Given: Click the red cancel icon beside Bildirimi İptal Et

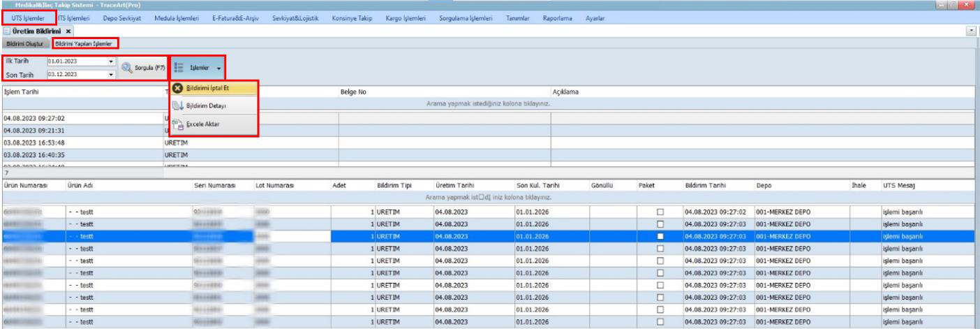Looking at the screenshot, I should (x=178, y=89).
